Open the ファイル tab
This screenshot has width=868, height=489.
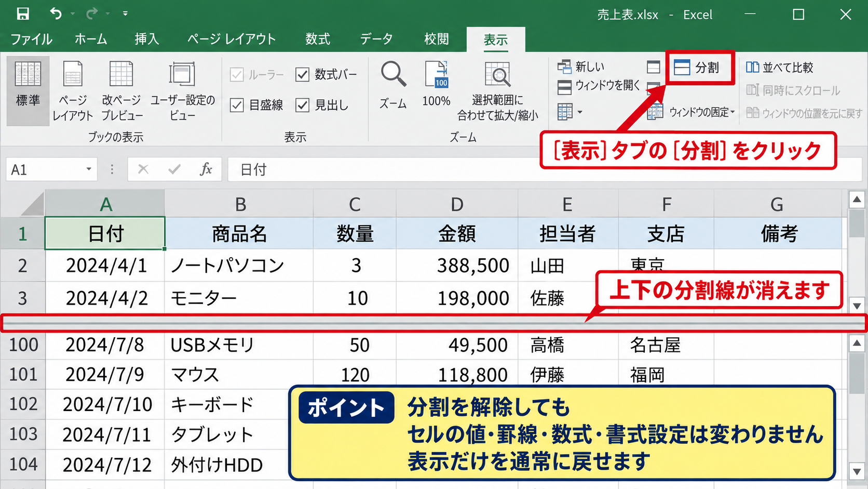point(31,39)
